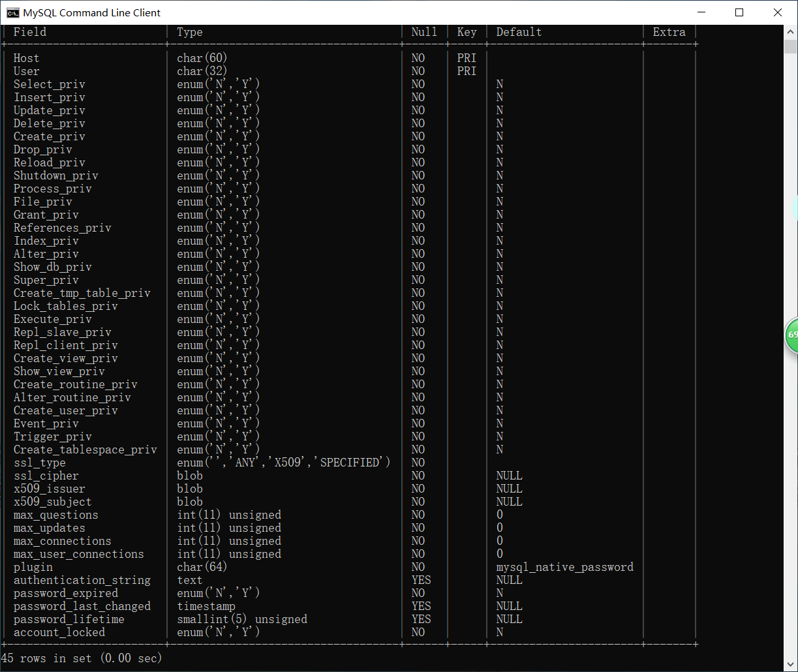Click the 'Shutdown_priv' field
Image resolution: width=798 pixels, height=672 pixels.
56,176
